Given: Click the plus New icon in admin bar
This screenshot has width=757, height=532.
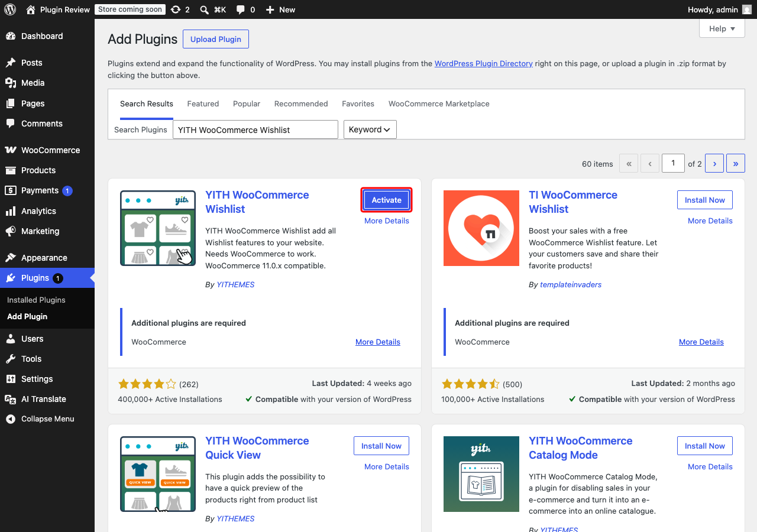Looking at the screenshot, I should click(x=270, y=9).
